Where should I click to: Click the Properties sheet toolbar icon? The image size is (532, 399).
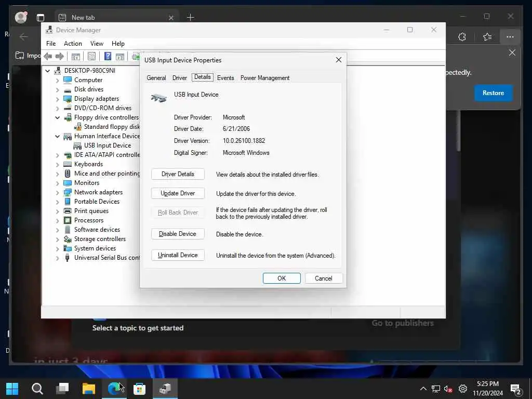pos(91,56)
